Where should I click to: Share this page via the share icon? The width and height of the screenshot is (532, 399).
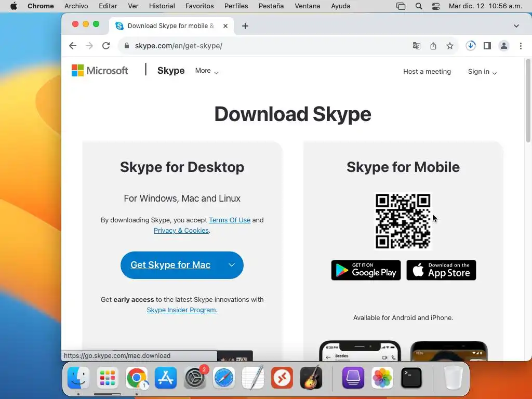pyautogui.click(x=433, y=46)
